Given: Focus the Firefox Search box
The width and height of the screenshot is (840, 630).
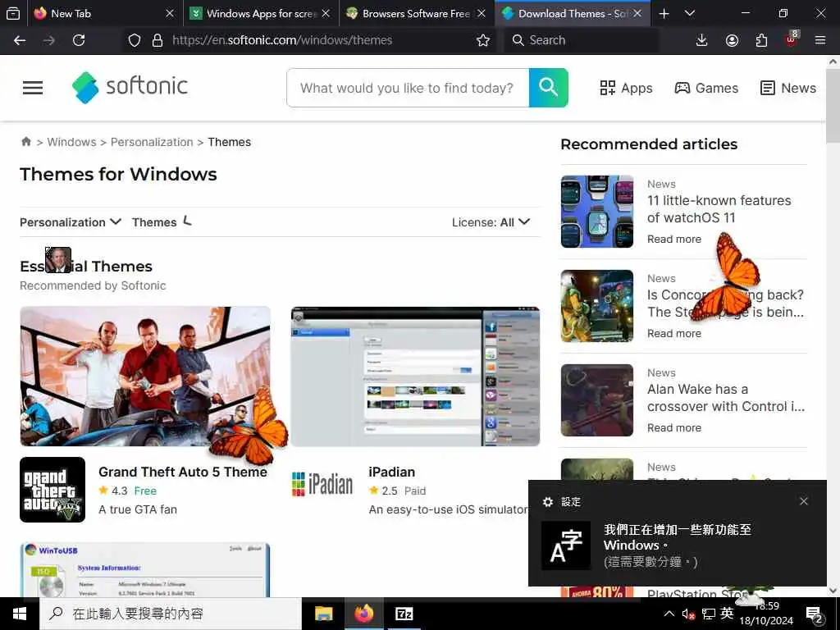Looking at the screenshot, I should pos(582,40).
